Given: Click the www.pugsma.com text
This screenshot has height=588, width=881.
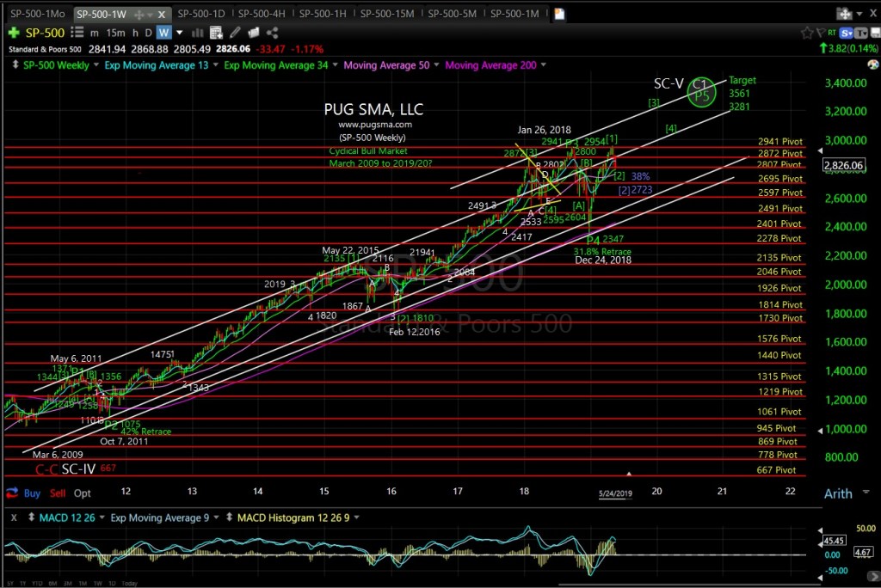Looking at the screenshot, I should coord(375,125).
